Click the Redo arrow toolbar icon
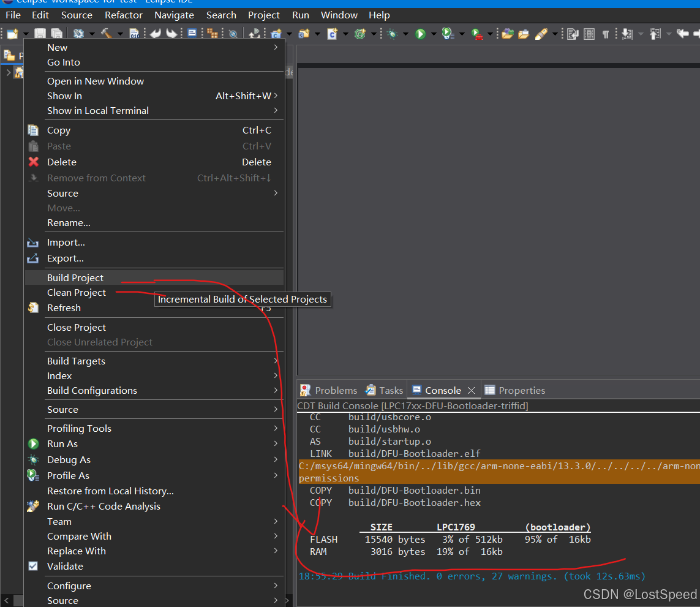 pyautogui.click(x=171, y=34)
